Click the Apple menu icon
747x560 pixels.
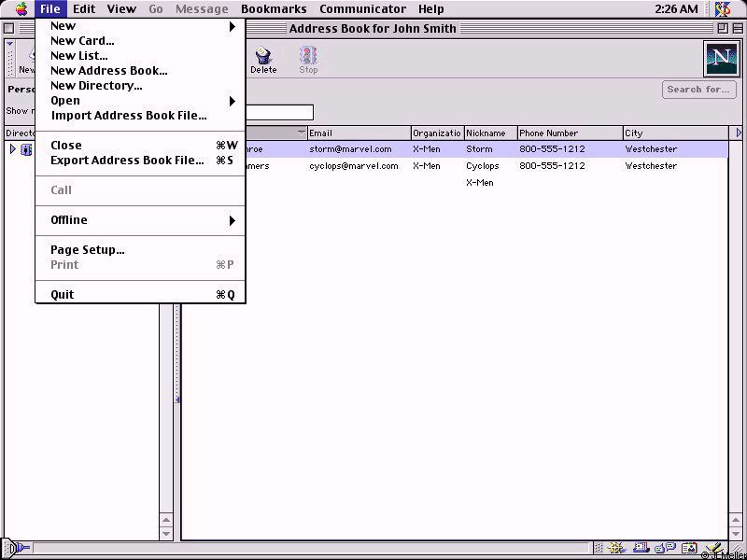point(21,8)
